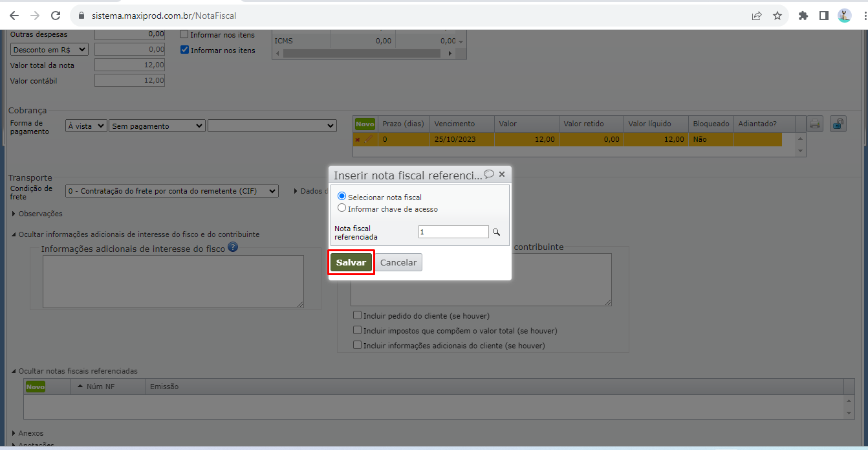Click the share page icon in address bar

(x=757, y=16)
